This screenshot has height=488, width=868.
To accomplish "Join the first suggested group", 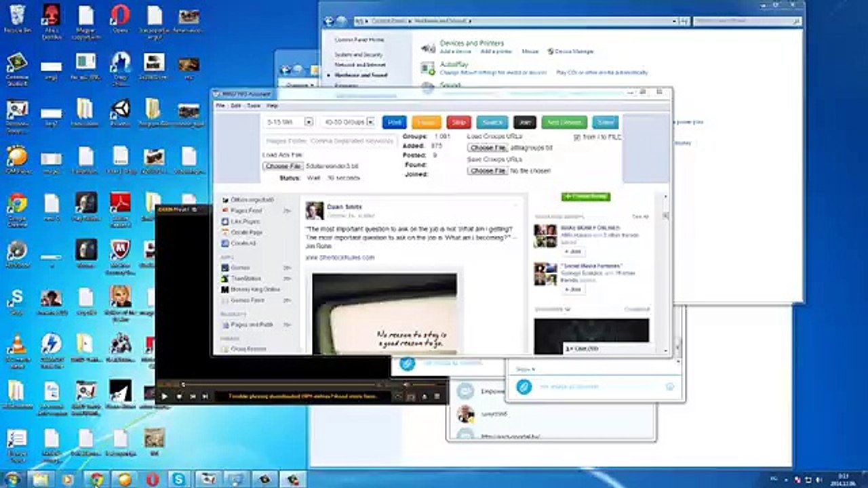I will [x=572, y=251].
